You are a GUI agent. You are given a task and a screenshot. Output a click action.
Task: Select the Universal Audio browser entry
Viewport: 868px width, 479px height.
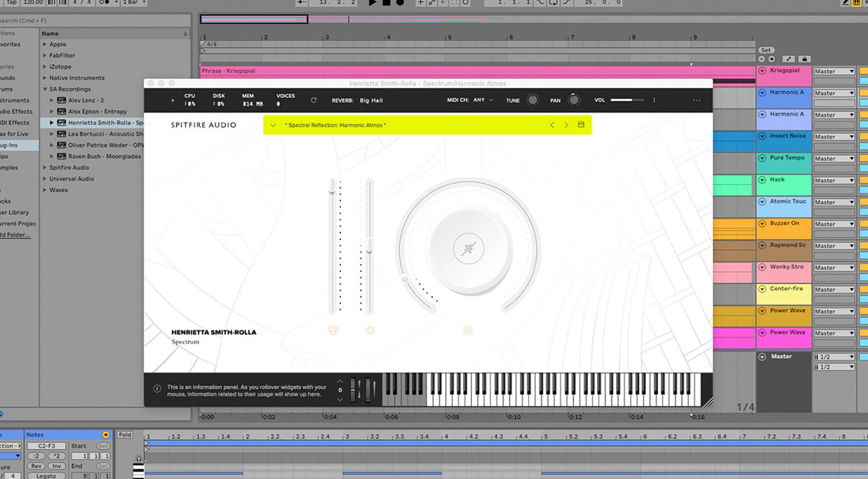coord(72,179)
